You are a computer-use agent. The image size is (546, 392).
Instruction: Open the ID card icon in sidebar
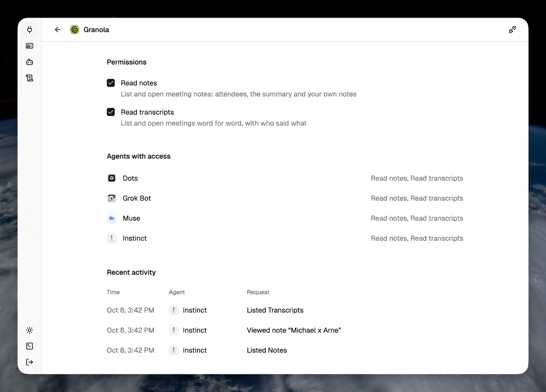pos(30,46)
